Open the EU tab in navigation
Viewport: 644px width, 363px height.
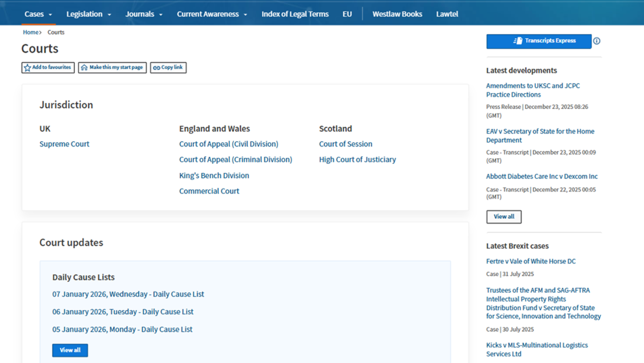pyautogui.click(x=347, y=14)
